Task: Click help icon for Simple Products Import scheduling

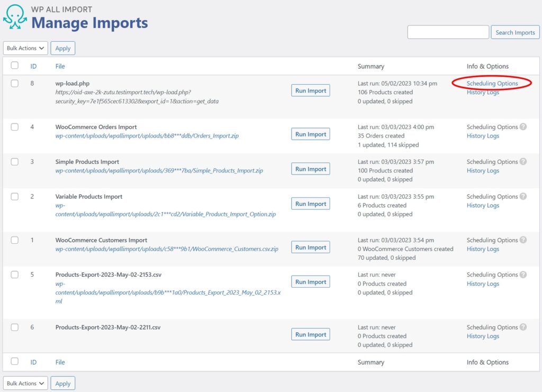Action: click(x=525, y=162)
